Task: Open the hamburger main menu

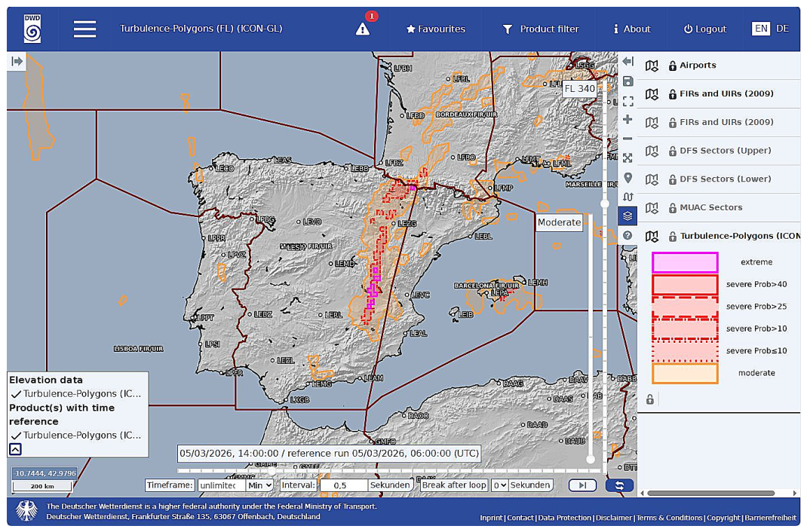Action: pos(85,29)
